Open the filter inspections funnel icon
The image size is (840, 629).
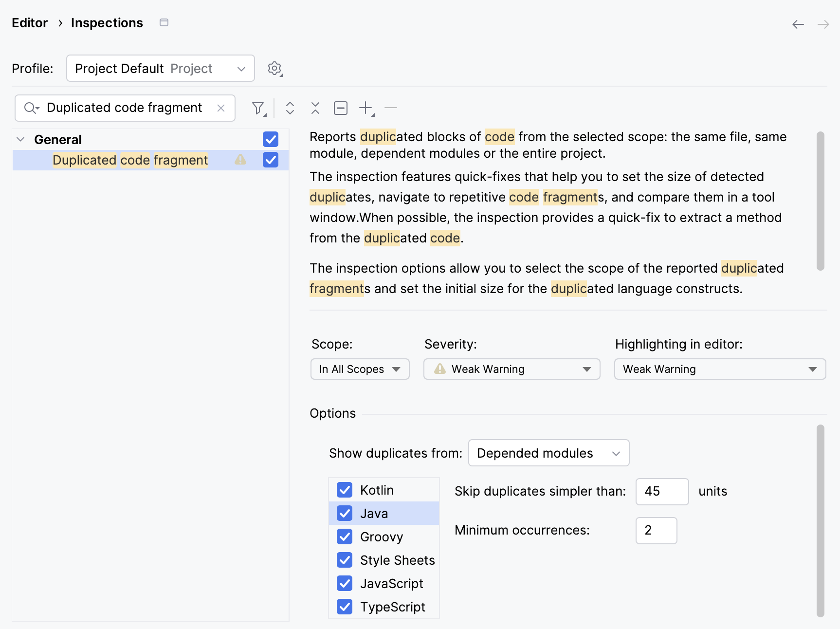click(258, 108)
